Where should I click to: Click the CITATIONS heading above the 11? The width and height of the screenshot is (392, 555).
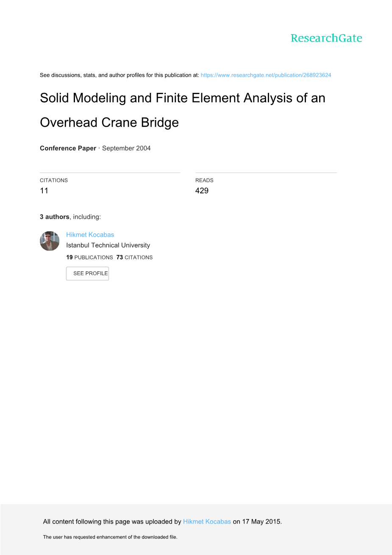(x=54, y=180)
